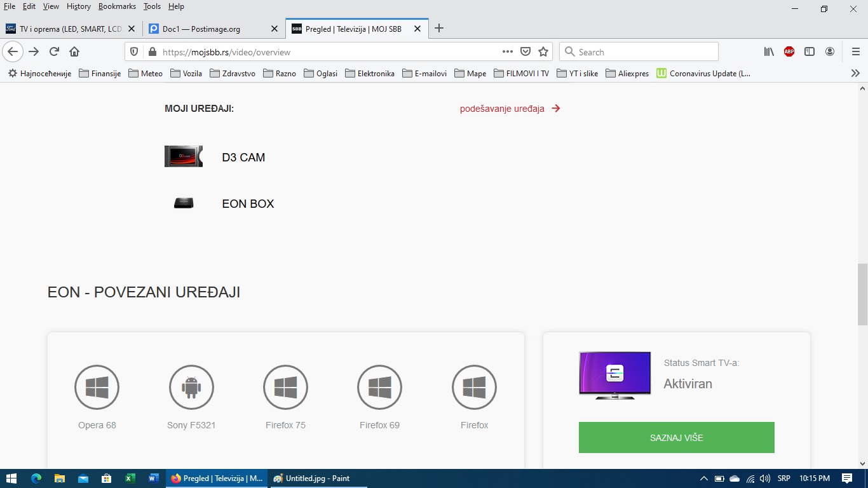The height and width of the screenshot is (488, 868).
Task: Click the last Firefox device icon
Action: (474, 387)
